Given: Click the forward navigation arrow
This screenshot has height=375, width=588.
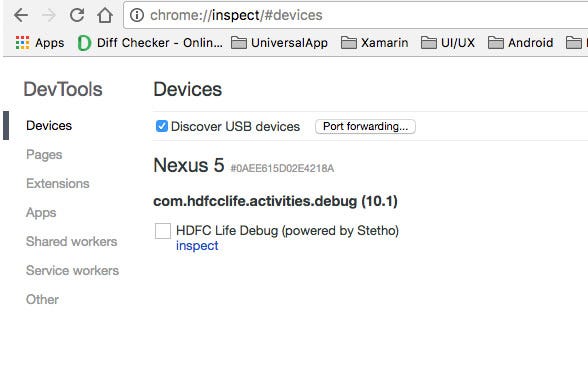Looking at the screenshot, I should point(49,15).
